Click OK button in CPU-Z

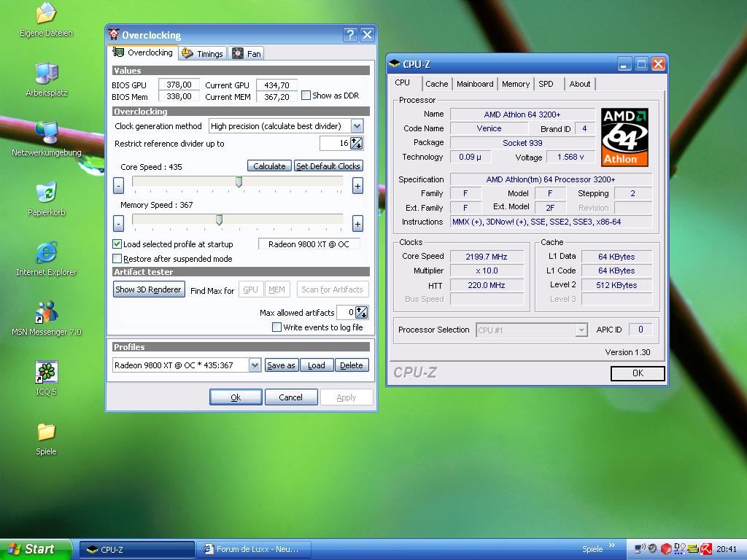[x=638, y=373]
